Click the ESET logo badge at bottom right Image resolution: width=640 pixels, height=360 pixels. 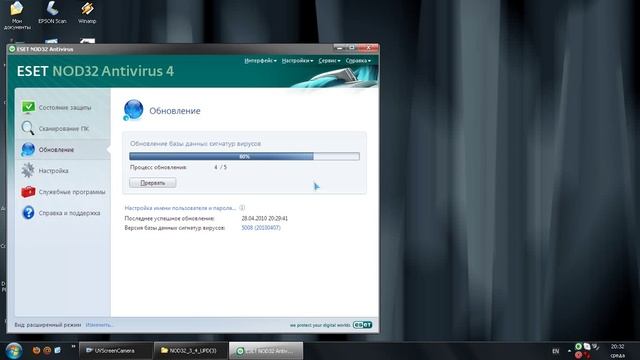tap(362, 325)
